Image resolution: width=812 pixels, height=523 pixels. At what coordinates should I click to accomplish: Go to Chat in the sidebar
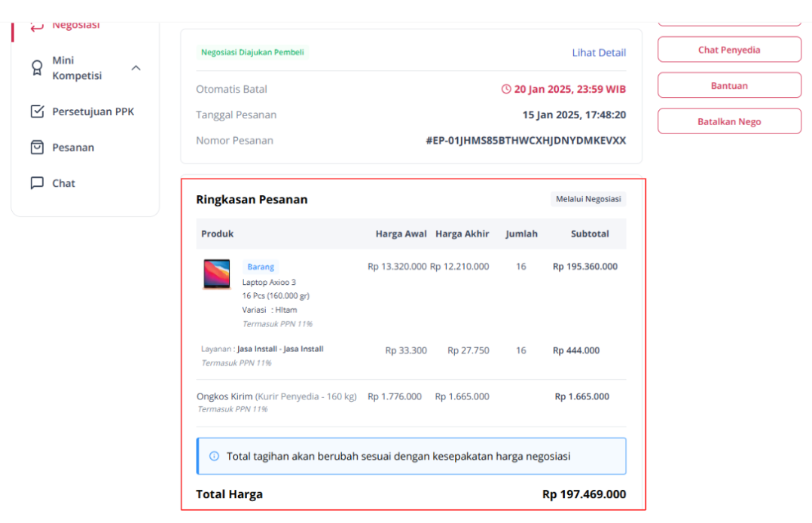(64, 183)
